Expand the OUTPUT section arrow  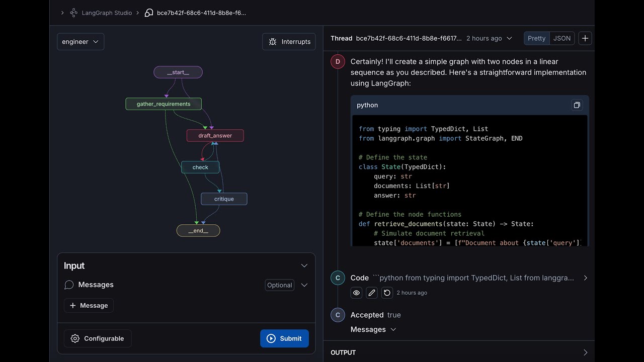point(585,352)
